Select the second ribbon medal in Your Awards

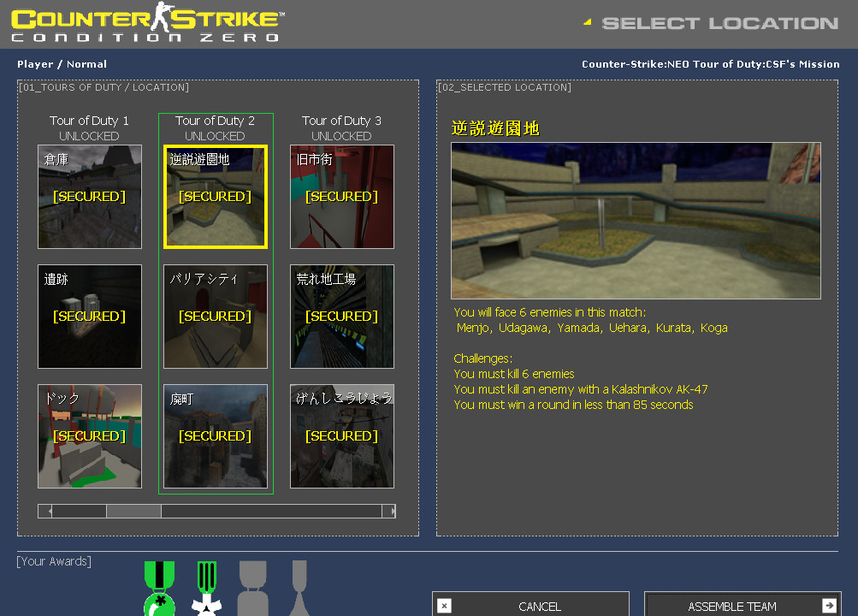[x=204, y=590]
